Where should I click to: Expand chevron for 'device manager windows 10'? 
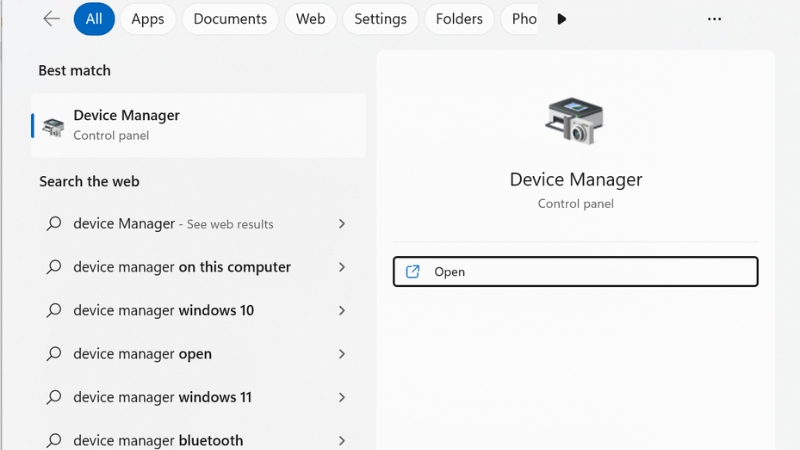(x=342, y=310)
